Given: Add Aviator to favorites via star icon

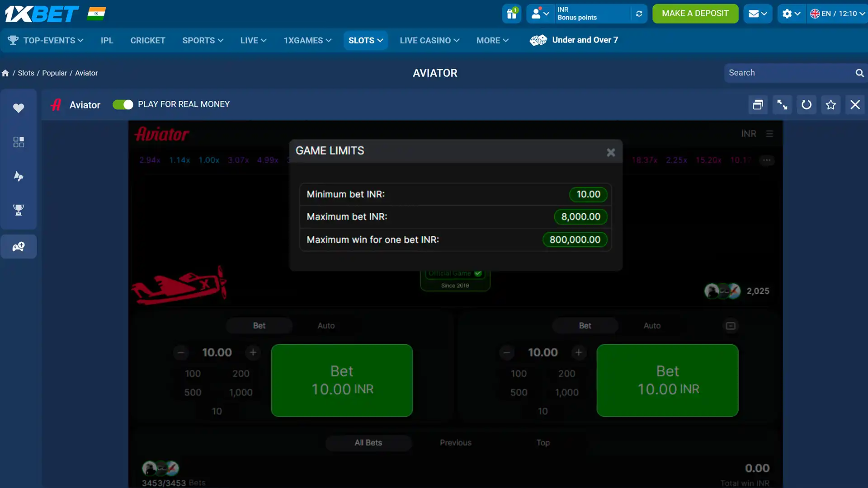Looking at the screenshot, I should (x=830, y=104).
